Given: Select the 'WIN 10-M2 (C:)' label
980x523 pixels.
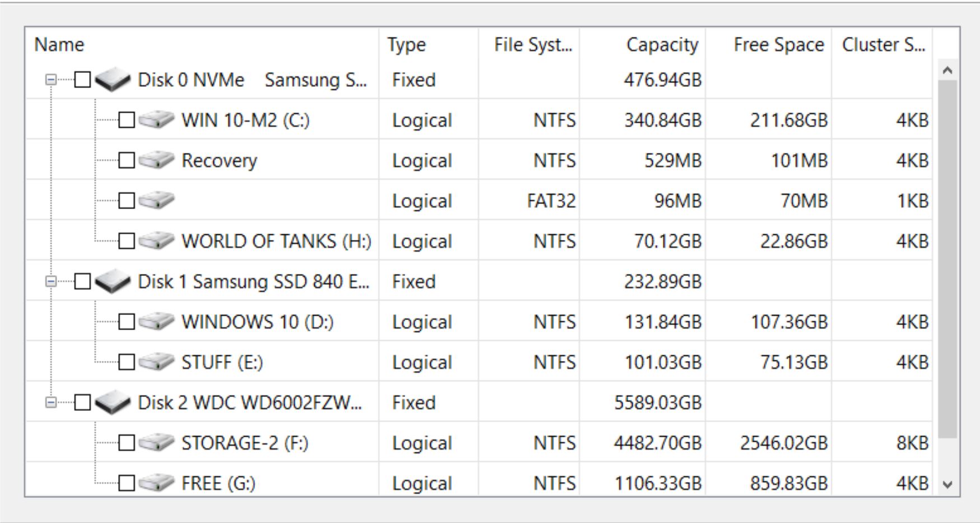Looking at the screenshot, I should coord(245,120).
